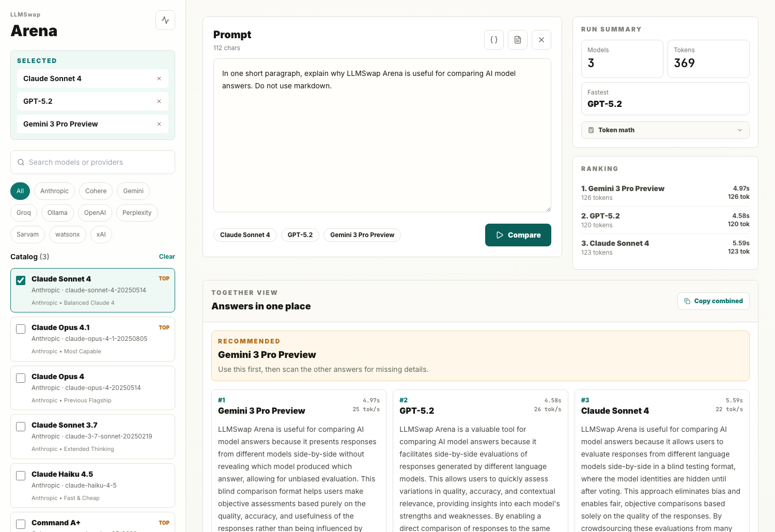The height and width of the screenshot is (532, 775).
Task: Filter catalog by watsonx
Action: (x=68, y=234)
